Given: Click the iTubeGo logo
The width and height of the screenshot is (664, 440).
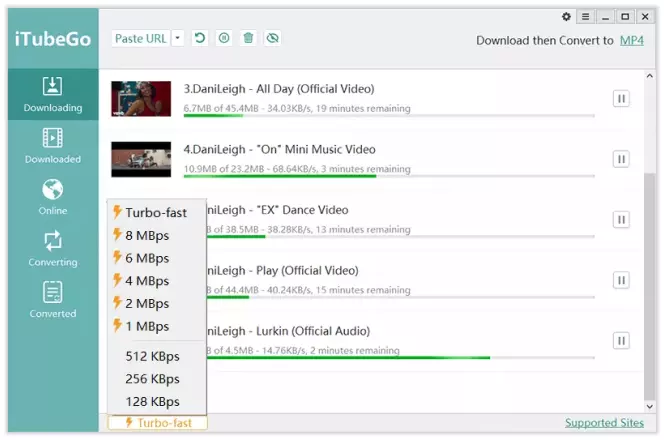Looking at the screenshot, I should pyautogui.click(x=53, y=39).
